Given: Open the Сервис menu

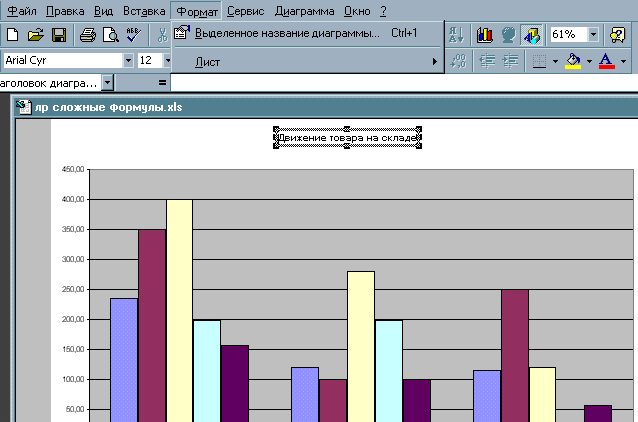Looking at the screenshot, I should coord(245,11).
